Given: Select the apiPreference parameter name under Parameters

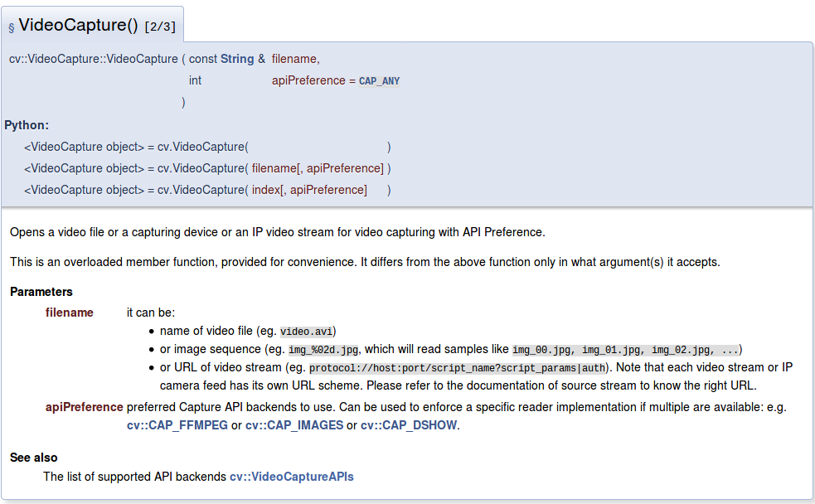Looking at the screenshot, I should [x=85, y=407].
